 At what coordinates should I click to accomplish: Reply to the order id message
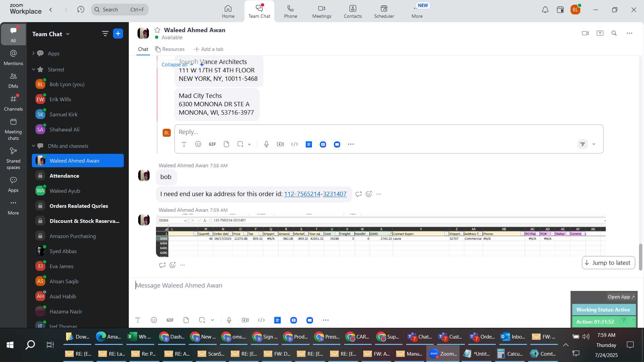click(x=359, y=194)
